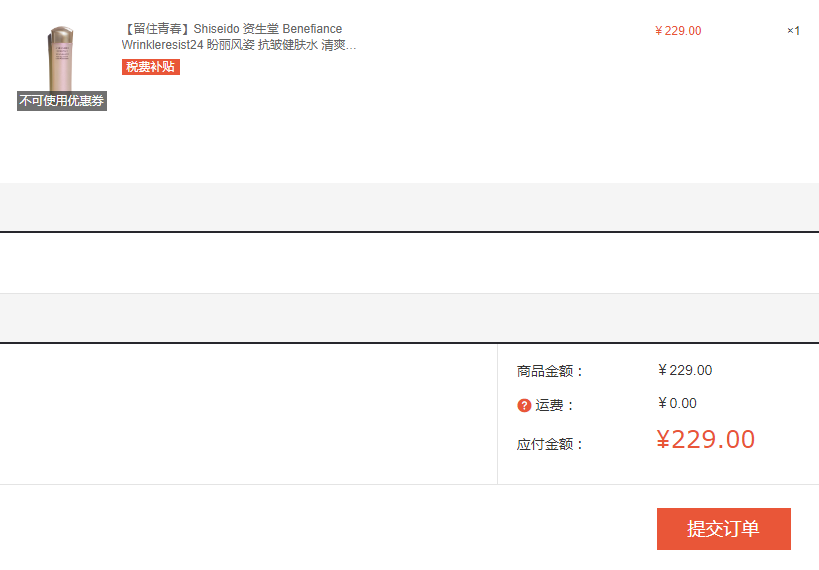Click the 税费补贴 red tag
Screen dimensions: 819x570
150,67
